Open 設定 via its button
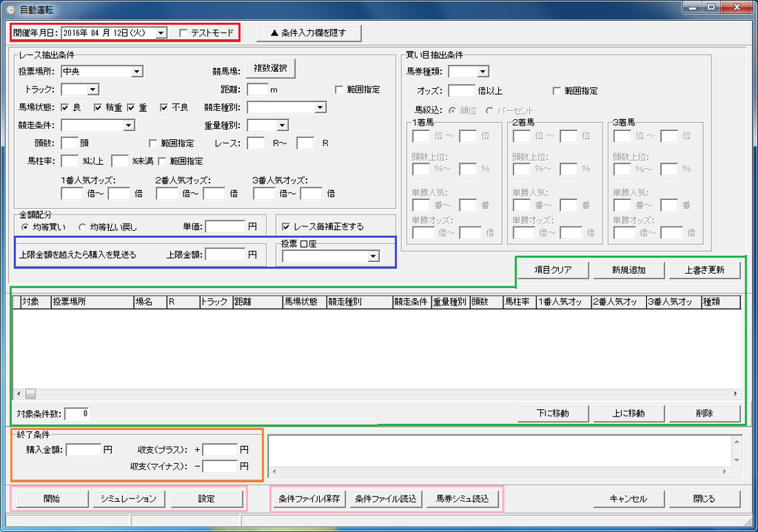Screen dimensions: 758x532 [x=207, y=499]
